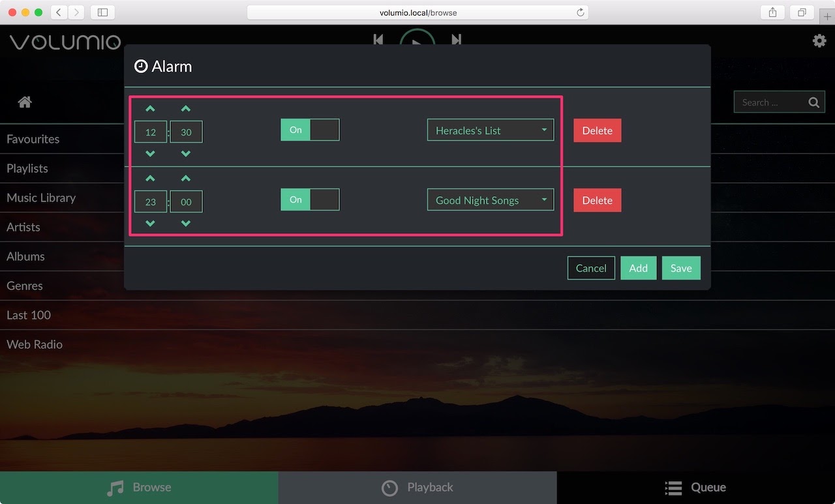Toggle Safari sidebar
835x504 pixels.
point(102,12)
